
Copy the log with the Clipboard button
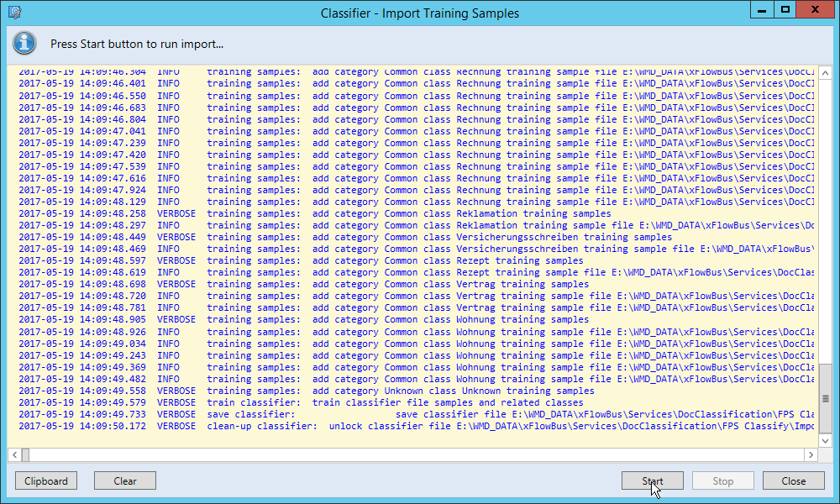(x=46, y=481)
